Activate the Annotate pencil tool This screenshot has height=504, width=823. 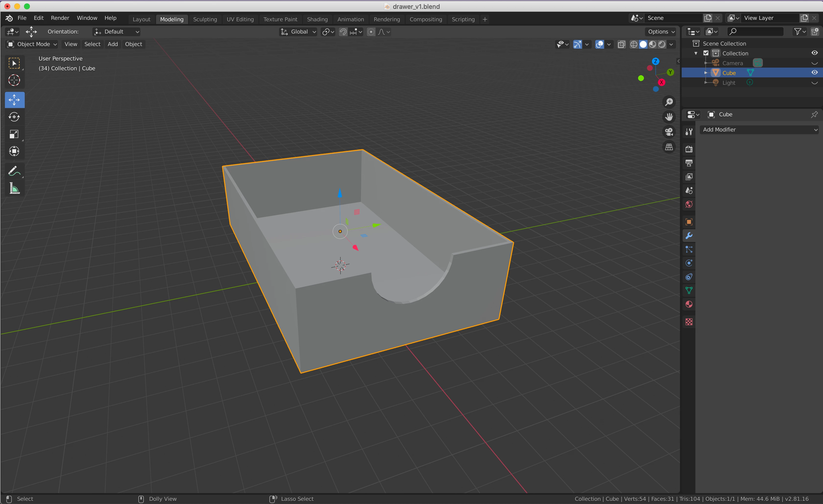(x=14, y=171)
